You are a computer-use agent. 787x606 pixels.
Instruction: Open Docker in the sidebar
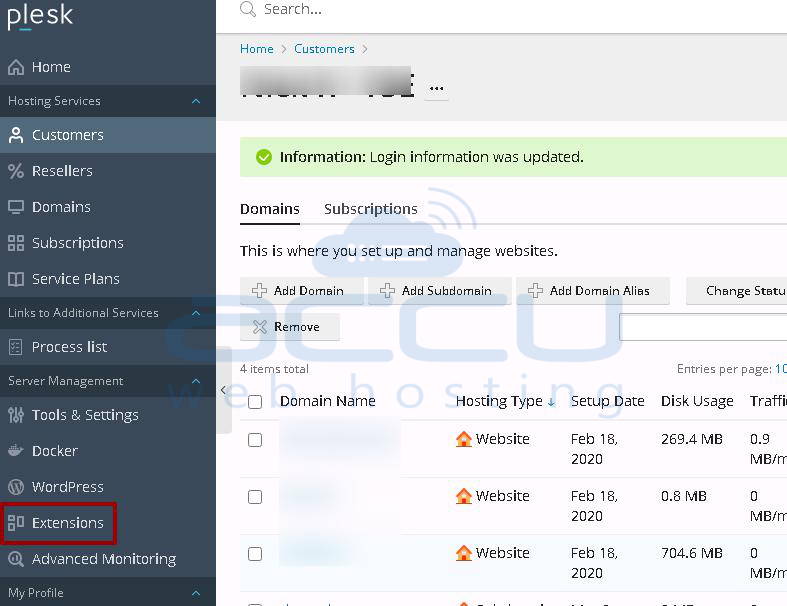(108, 451)
